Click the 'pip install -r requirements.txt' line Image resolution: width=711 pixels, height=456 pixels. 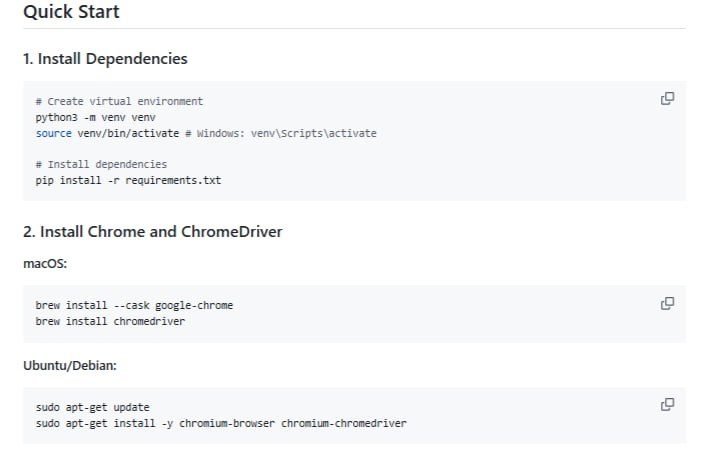(128, 180)
